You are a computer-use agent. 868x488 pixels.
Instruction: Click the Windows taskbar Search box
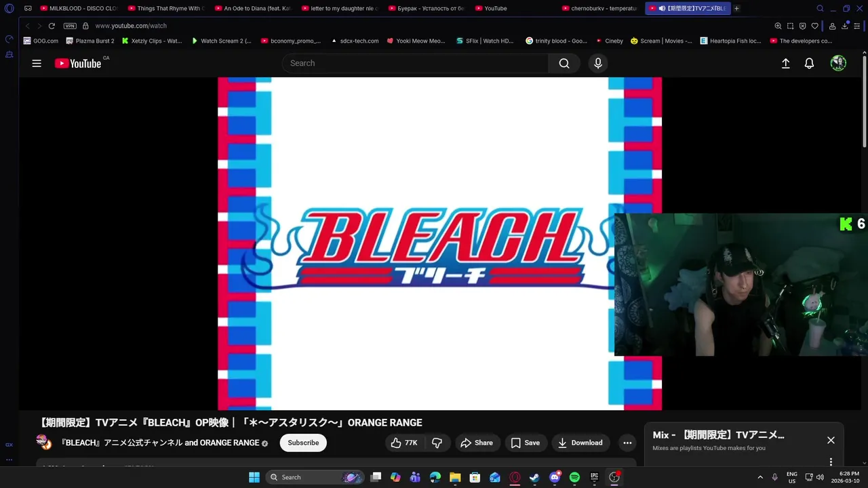coord(315,477)
